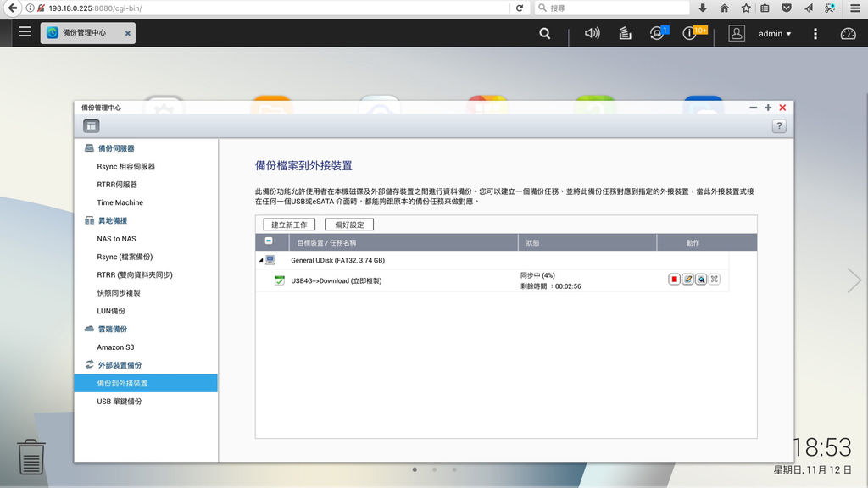Expand the admin account dropdown

(775, 34)
